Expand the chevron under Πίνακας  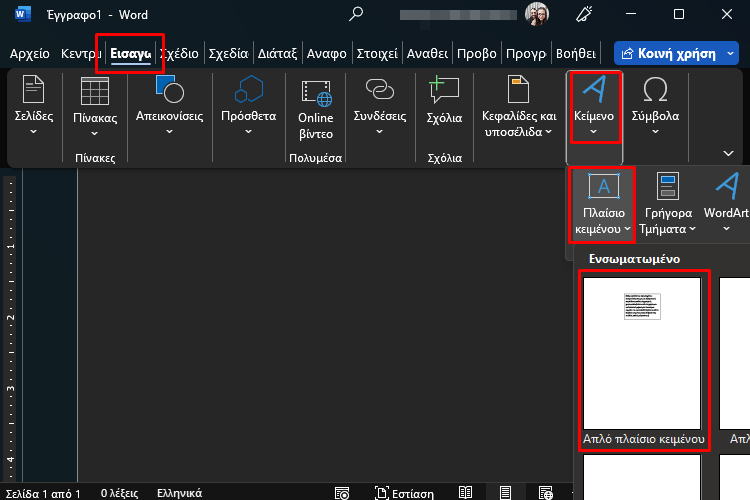[94, 133]
